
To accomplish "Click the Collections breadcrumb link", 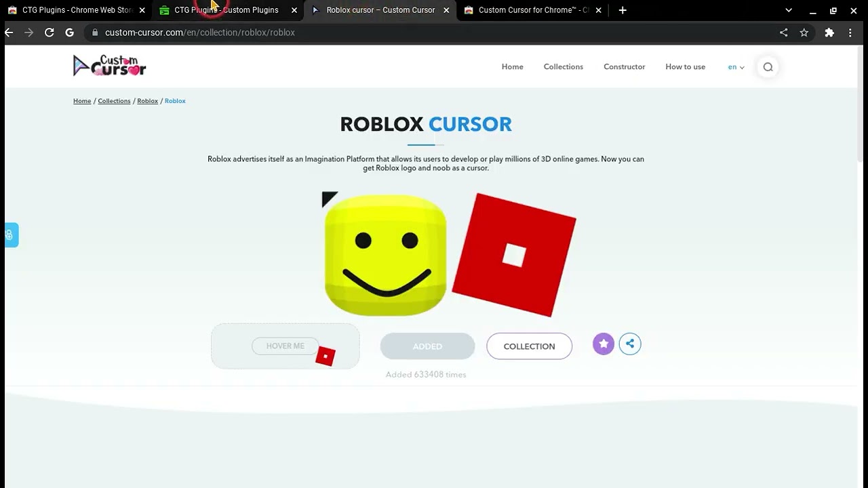I will pyautogui.click(x=114, y=101).
